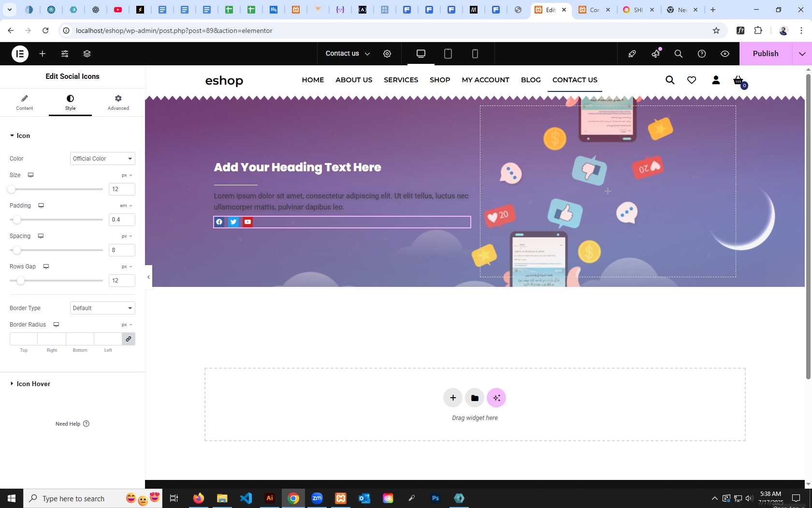Viewport: 812px width, 508px height.
Task: Open the BLOG menu link
Action: point(531,80)
